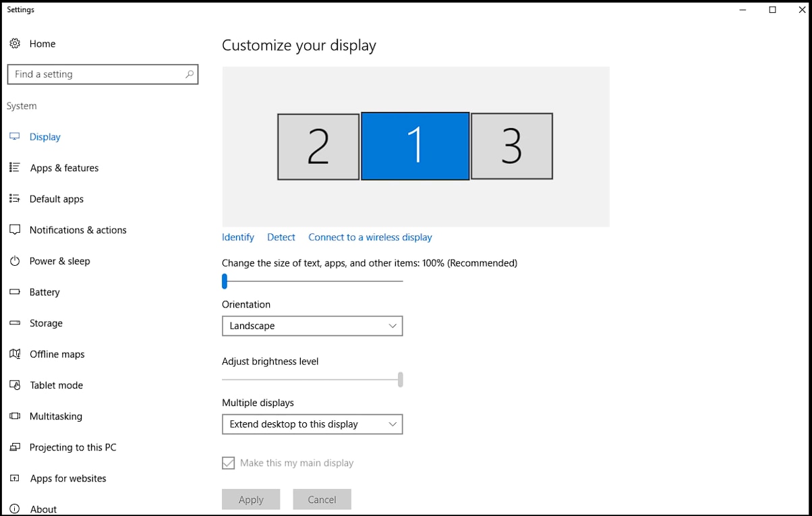Toggle Make this my main display checkbox
This screenshot has height=516, width=812.
(x=229, y=463)
